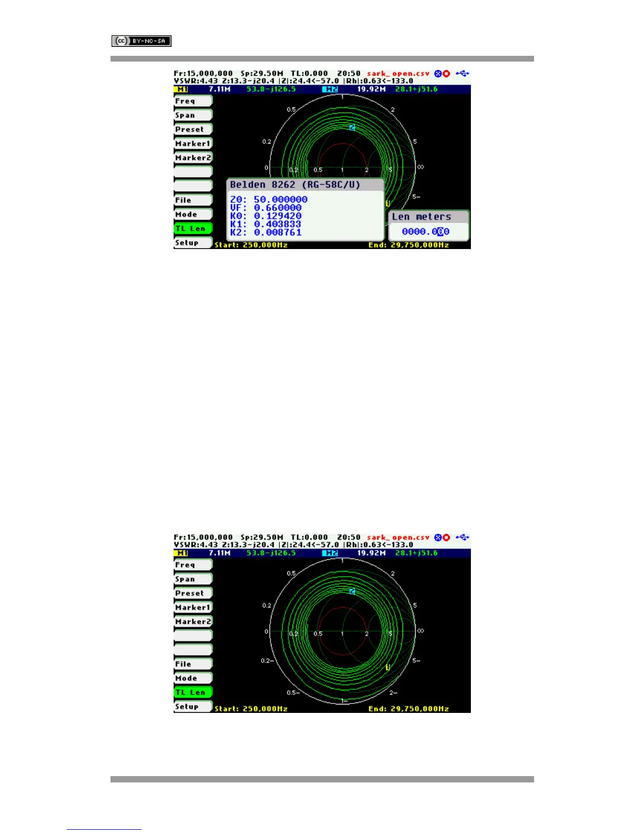Click the Bluetooth icon in the upper screenshot

(438, 74)
